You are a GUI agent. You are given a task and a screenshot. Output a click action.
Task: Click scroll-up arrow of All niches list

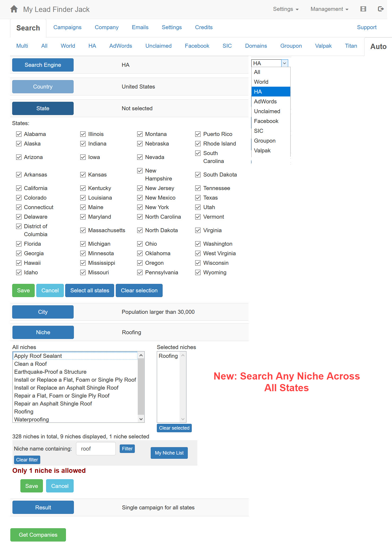[141, 355]
